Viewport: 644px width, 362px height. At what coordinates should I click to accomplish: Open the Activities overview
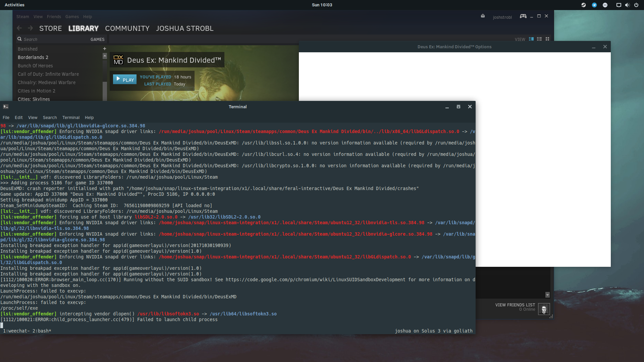click(x=14, y=5)
